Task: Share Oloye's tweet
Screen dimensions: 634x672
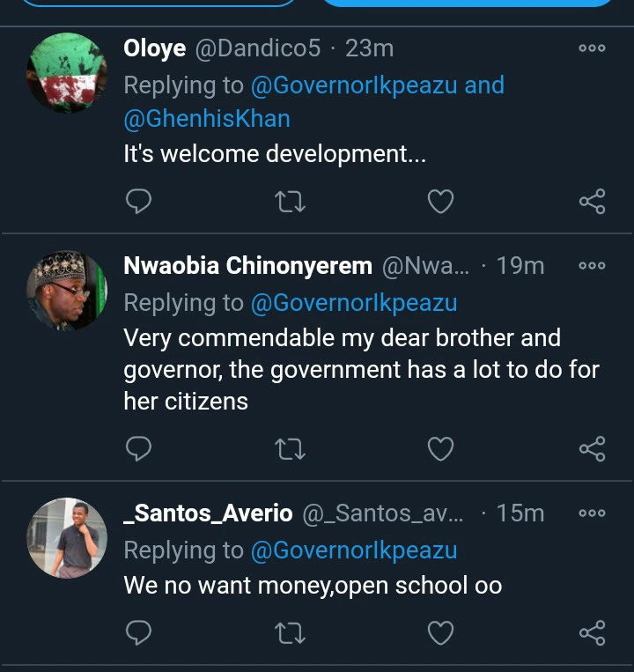Action: click(x=592, y=203)
